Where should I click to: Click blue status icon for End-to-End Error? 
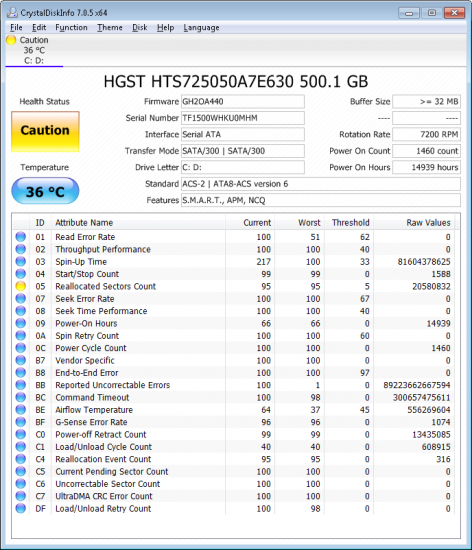coord(21,373)
